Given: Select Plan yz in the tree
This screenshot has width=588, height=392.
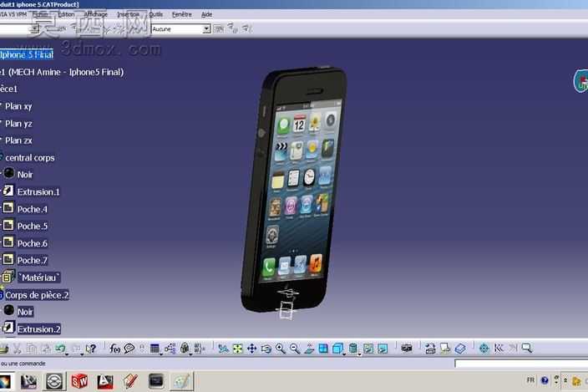Looking at the screenshot, I should (x=18, y=124).
